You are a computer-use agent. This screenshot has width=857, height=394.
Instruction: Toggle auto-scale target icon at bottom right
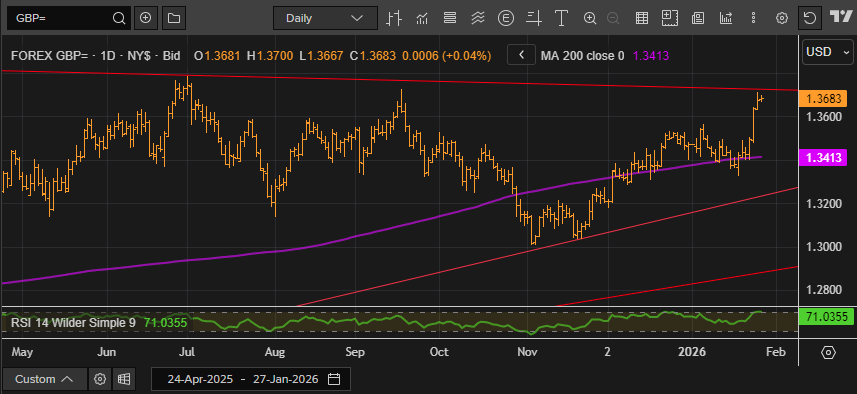[x=828, y=352]
